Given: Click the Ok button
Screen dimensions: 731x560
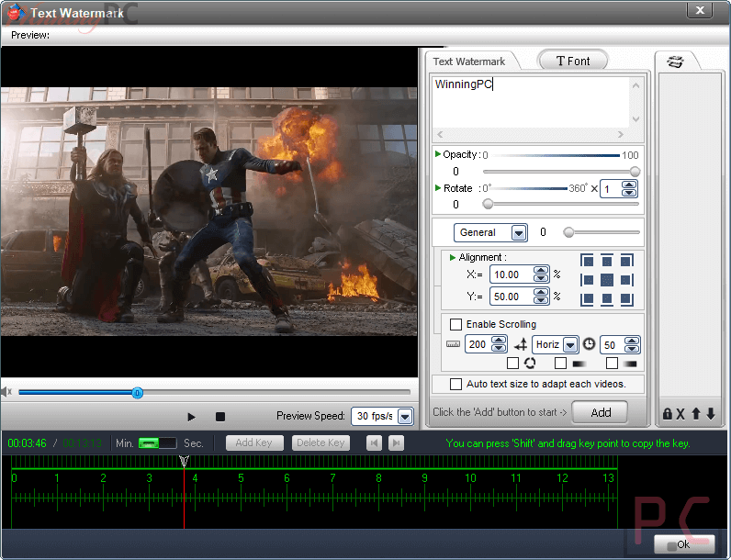Looking at the screenshot, I should click(684, 543).
